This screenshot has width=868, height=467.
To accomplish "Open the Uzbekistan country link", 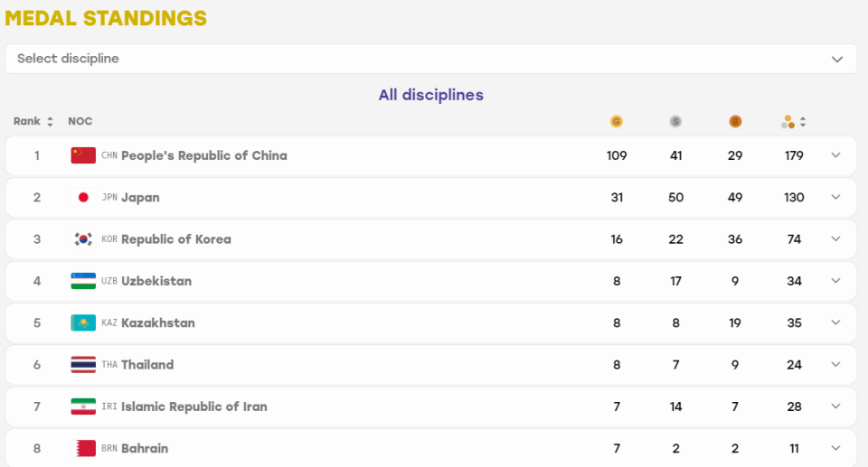I will tap(156, 281).
